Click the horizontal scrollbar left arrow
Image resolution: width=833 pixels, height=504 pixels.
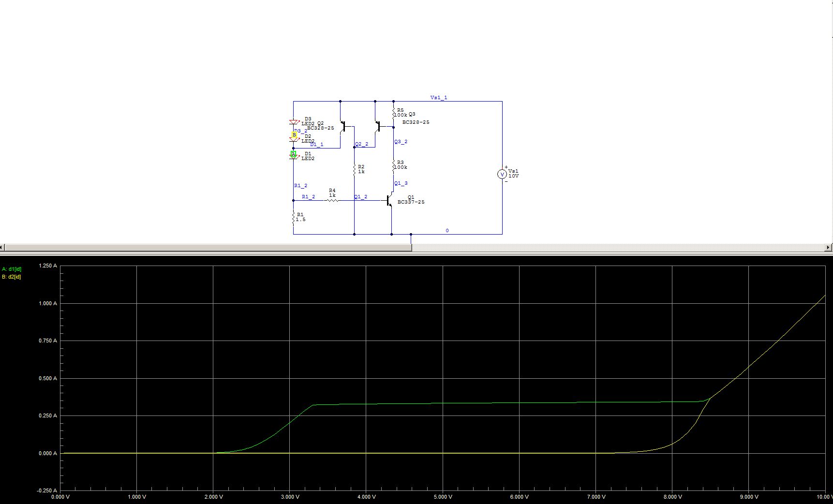pyautogui.click(x=2, y=248)
